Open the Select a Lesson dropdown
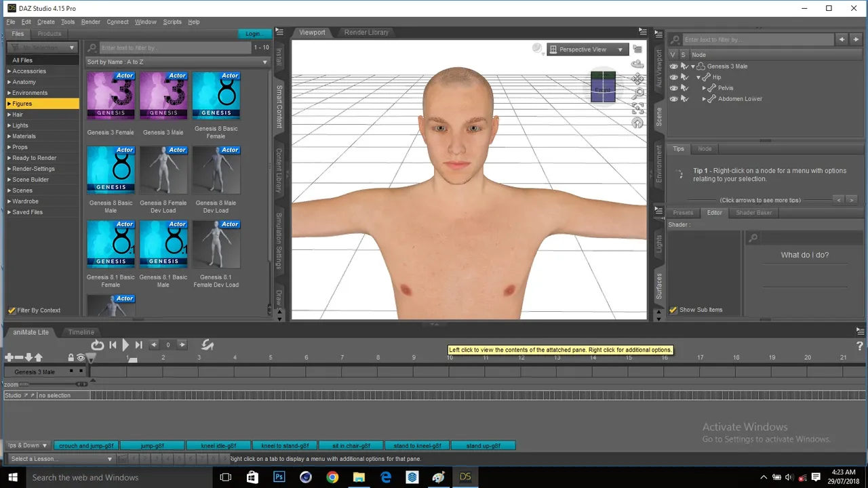868x488 pixels. (x=63, y=459)
